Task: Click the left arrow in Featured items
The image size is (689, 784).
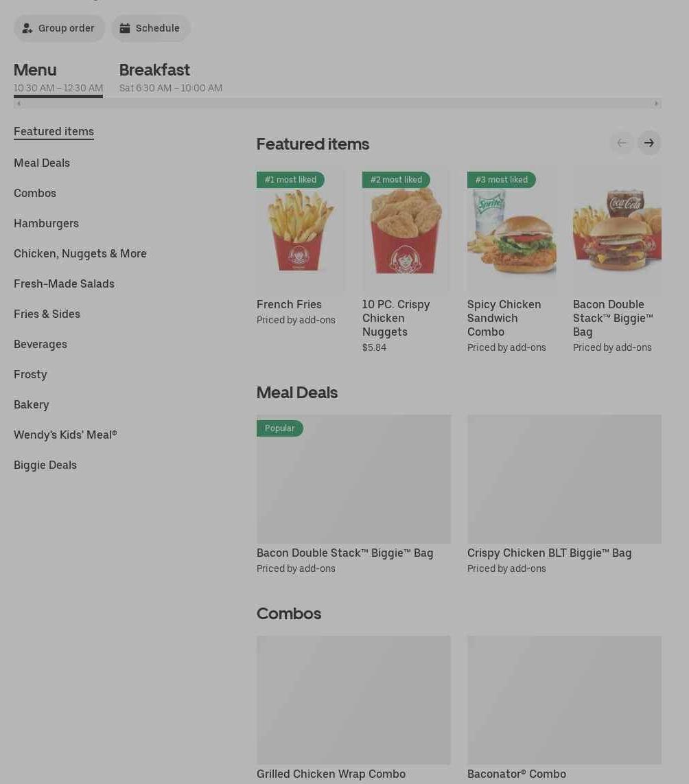Action: [x=622, y=143]
